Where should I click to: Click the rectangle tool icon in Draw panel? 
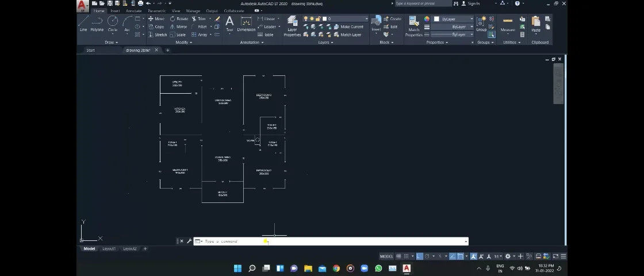pos(137,19)
